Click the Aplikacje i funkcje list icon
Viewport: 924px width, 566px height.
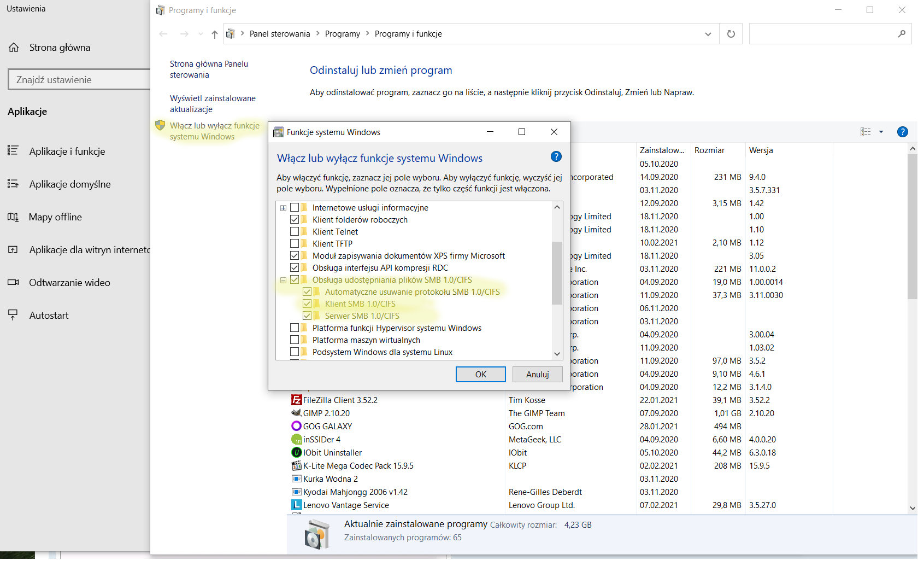click(13, 150)
